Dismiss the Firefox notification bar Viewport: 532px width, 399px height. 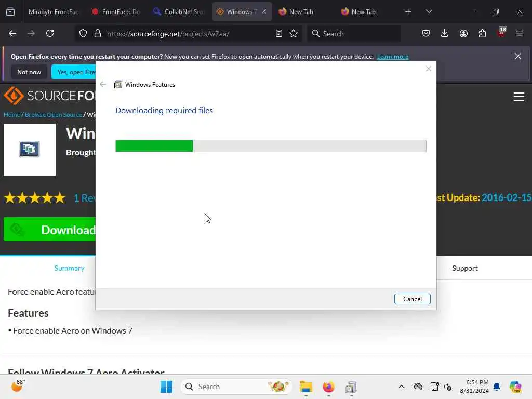(x=518, y=56)
